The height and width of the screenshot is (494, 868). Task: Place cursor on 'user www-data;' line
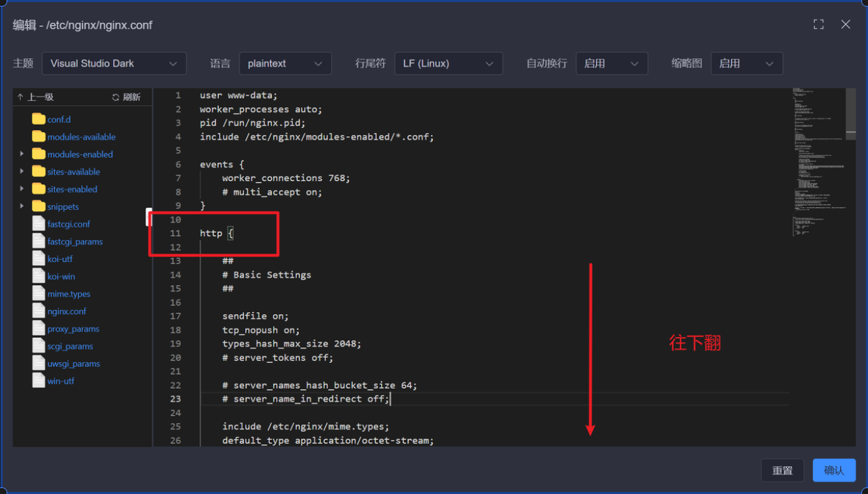coord(239,95)
